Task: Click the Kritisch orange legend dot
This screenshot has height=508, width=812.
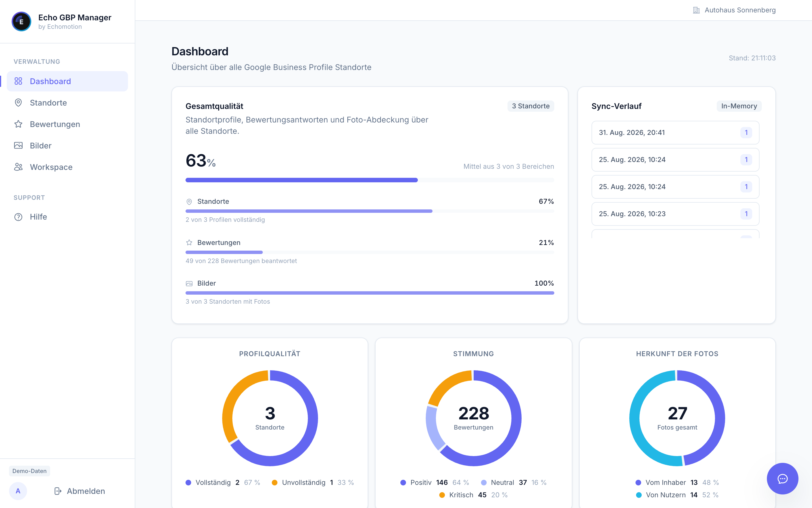Action: pos(442,495)
